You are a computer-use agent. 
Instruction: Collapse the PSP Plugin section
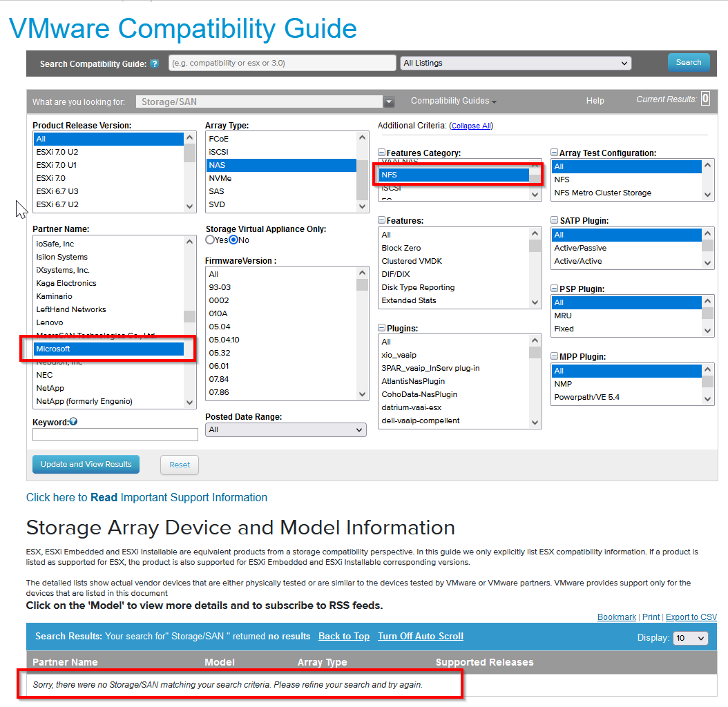pyautogui.click(x=555, y=289)
